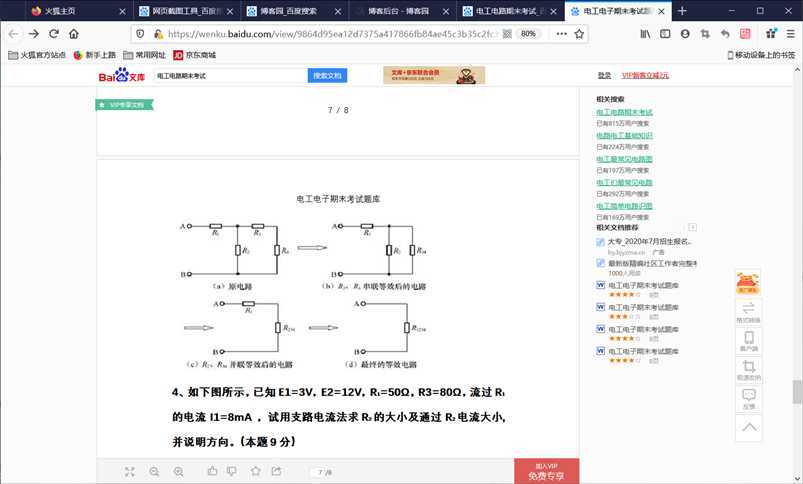803x484 pixels.
Task: Open related search 电工电路期末考试
Action: tap(624, 112)
